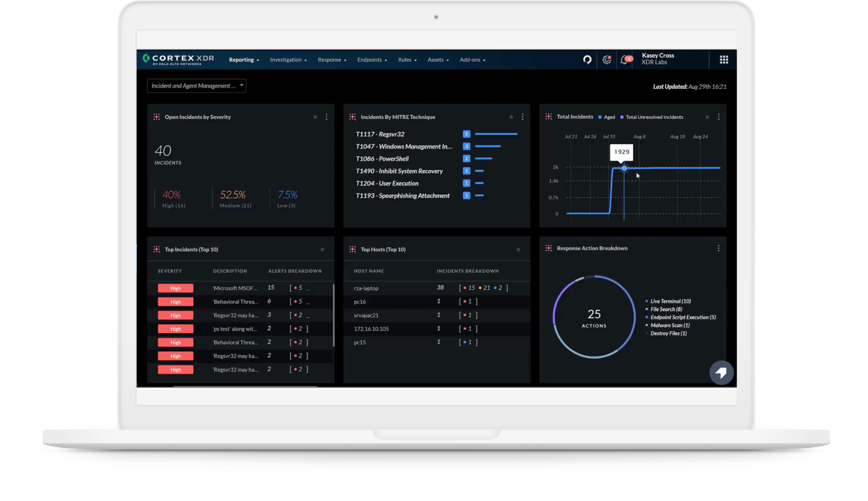Open the apps grid icon
The width and height of the screenshot is (868, 501).
pos(723,60)
